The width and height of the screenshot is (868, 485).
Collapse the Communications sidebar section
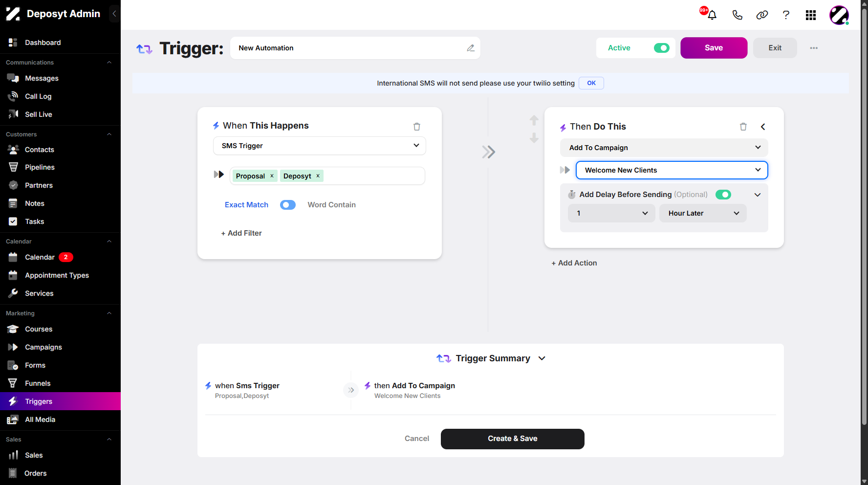[109, 63]
